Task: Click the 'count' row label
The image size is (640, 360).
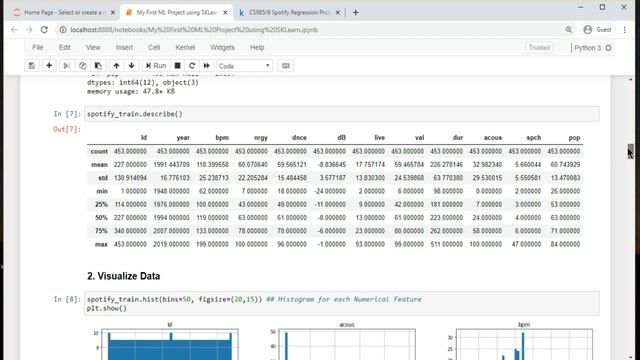Action: point(99,151)
